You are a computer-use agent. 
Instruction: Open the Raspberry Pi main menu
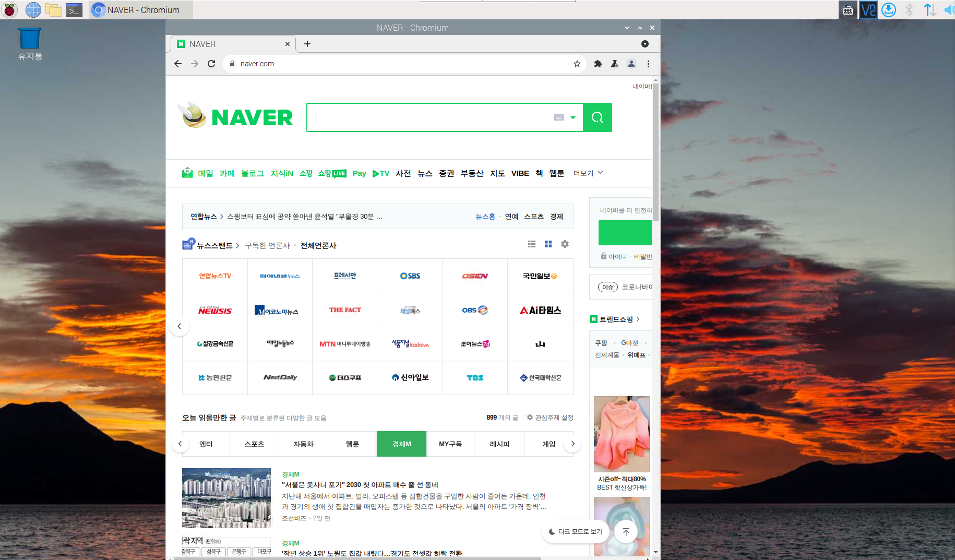click(x=9, y=9)
